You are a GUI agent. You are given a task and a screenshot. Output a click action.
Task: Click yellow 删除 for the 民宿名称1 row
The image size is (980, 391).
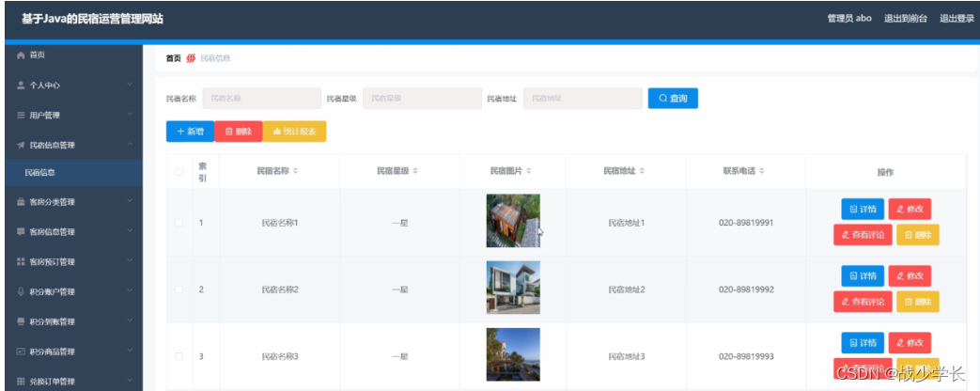[x=917, y=235]
